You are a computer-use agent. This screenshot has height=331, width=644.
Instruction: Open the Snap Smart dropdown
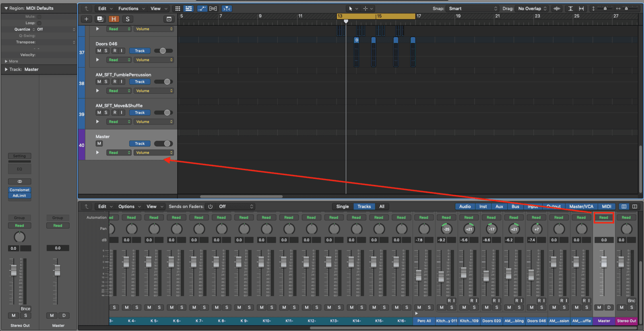click(x=473, y=8)
